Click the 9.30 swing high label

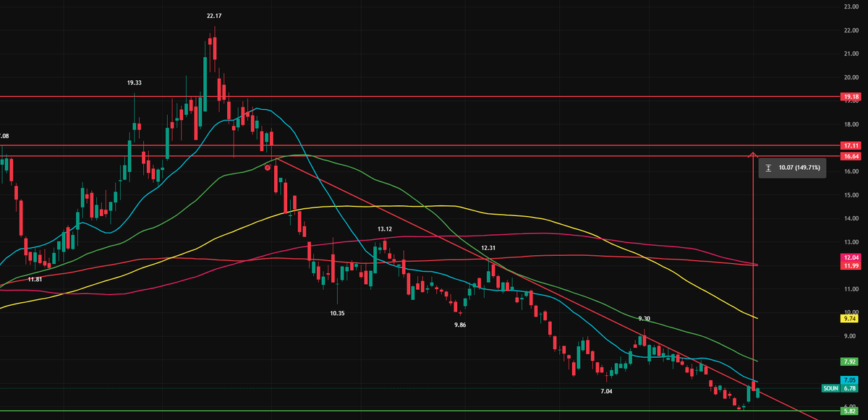tap(645, 318)
